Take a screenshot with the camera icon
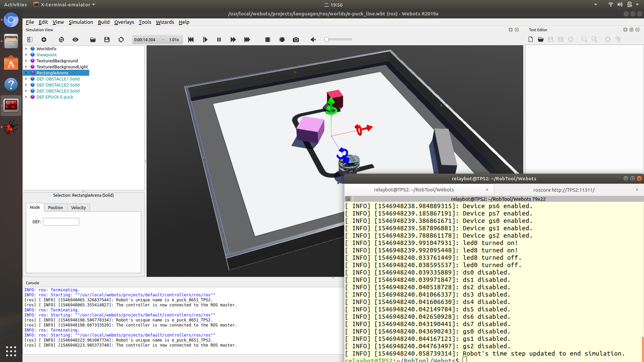Viewport: 644px width, 362px height. pyautogui.click(x=296, y=40)
